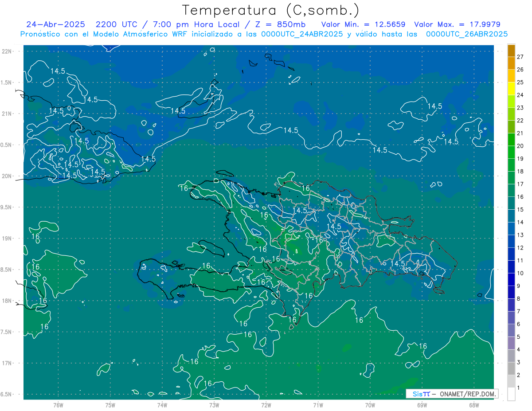Screen dimensions: 532x411
Task: Click the 21N latitude axis label
Action: point(6,114)
